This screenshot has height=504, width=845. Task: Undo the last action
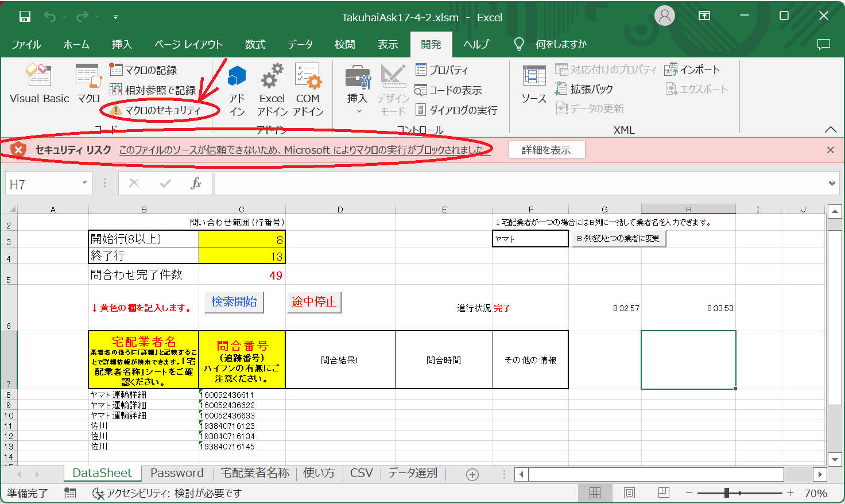coord(50,17)
